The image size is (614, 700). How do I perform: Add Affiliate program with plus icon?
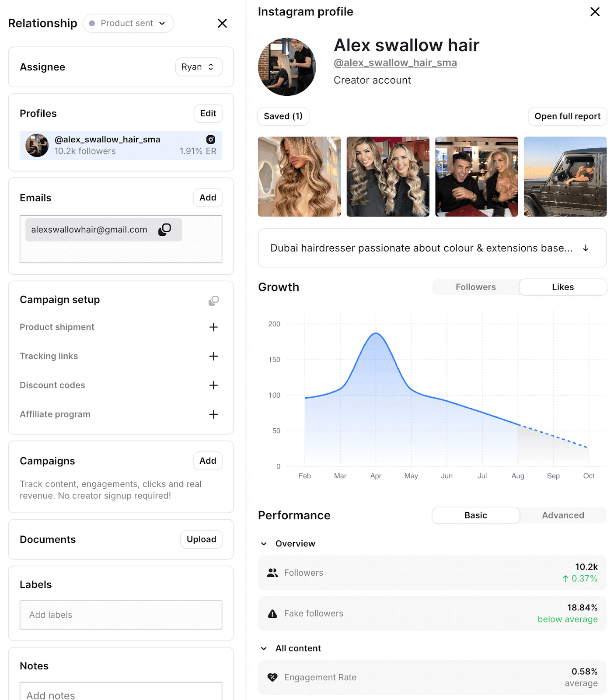click(213, 414)
